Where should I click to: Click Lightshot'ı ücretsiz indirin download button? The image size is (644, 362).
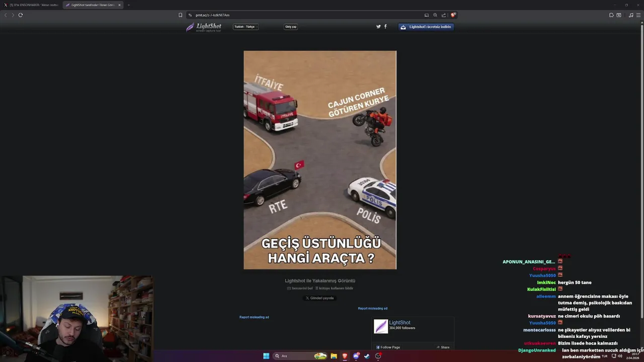pyautogui.click(x=426, y=27)
